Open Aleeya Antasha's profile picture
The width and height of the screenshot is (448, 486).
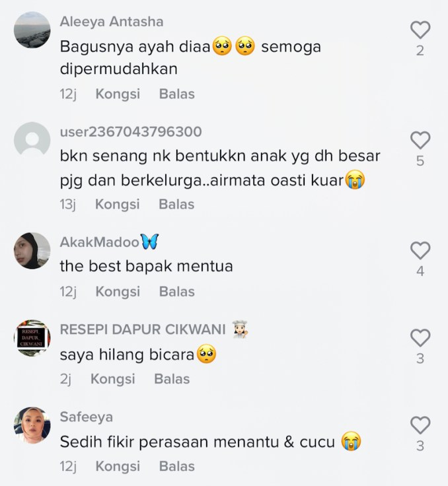pyautogui.click(x=32, y=30)
